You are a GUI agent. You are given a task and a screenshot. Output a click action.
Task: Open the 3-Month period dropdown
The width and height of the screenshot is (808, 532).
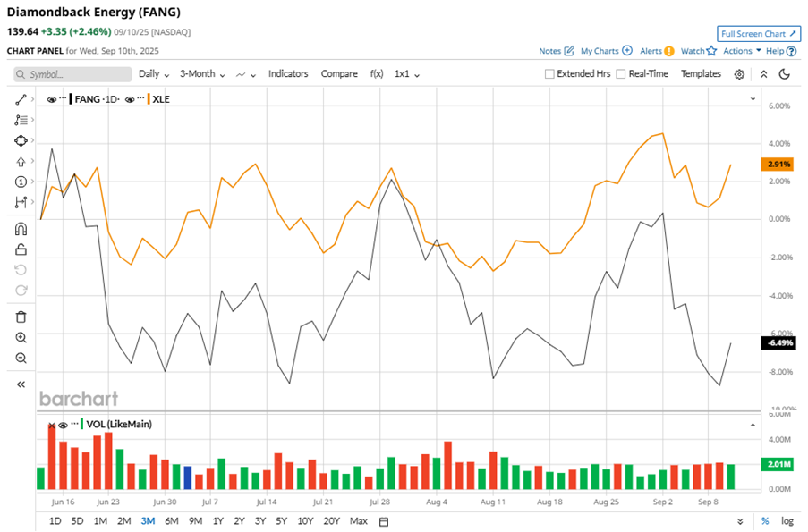click(202, 74)
